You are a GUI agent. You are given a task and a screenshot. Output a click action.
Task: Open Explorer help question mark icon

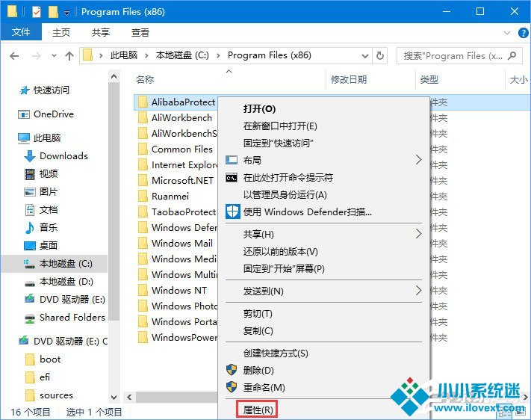pos(524,33)
